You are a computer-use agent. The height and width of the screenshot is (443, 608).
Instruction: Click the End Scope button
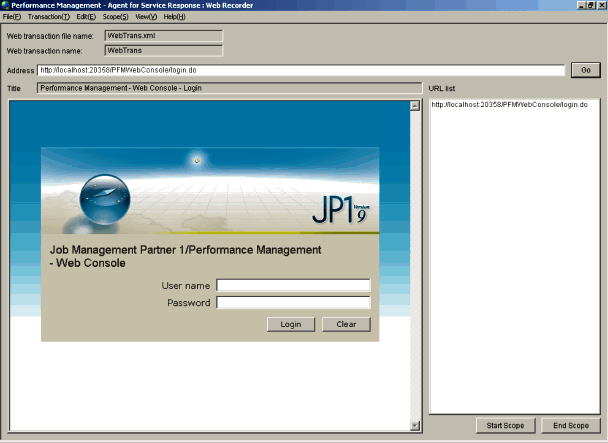click(x=571, y=426)
